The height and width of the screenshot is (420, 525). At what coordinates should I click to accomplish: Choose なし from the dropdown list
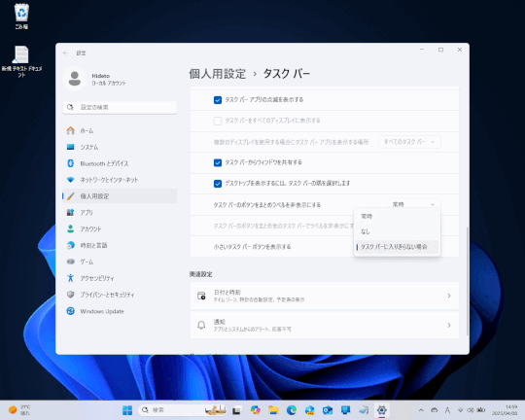tap(397, 231)
